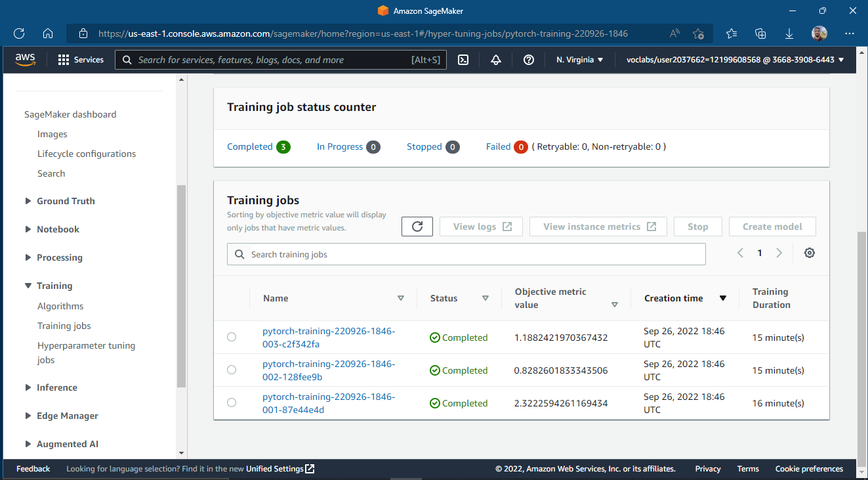Open the browser settings ellipsis menu
Image resolution: width=868 pixels, height=480 pixels.
pyautogui.click(x=850, y=33)
